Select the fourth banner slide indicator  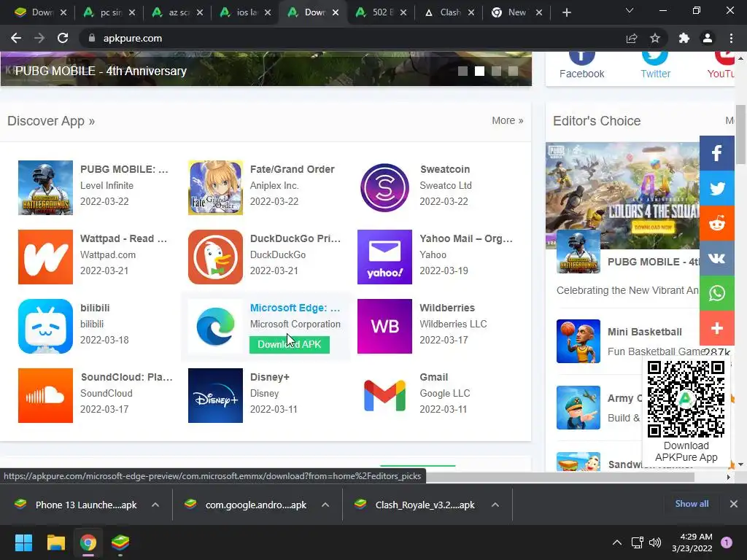pyautogui.click(x=513, y=71)
